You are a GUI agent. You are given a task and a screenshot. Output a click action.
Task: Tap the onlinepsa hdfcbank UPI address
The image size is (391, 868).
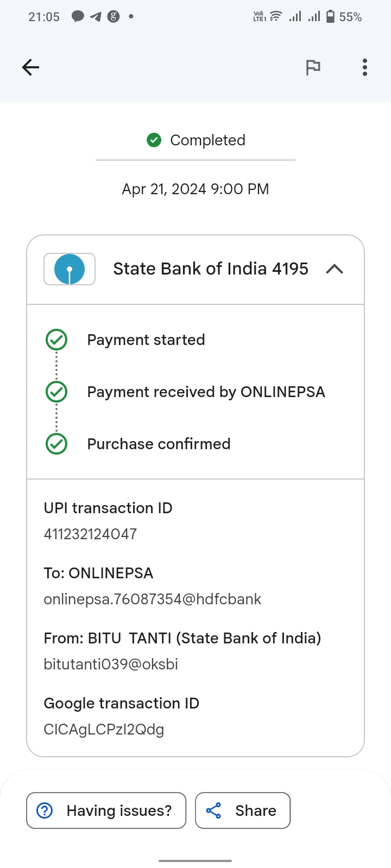(152, 599)
